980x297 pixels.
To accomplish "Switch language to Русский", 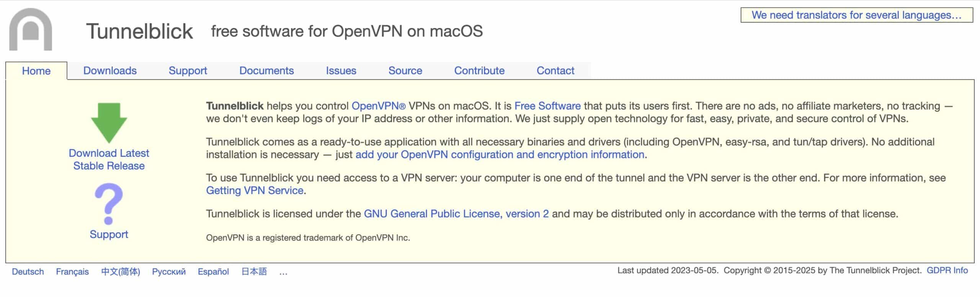I will pyautogui.click(x=169, y=272).
